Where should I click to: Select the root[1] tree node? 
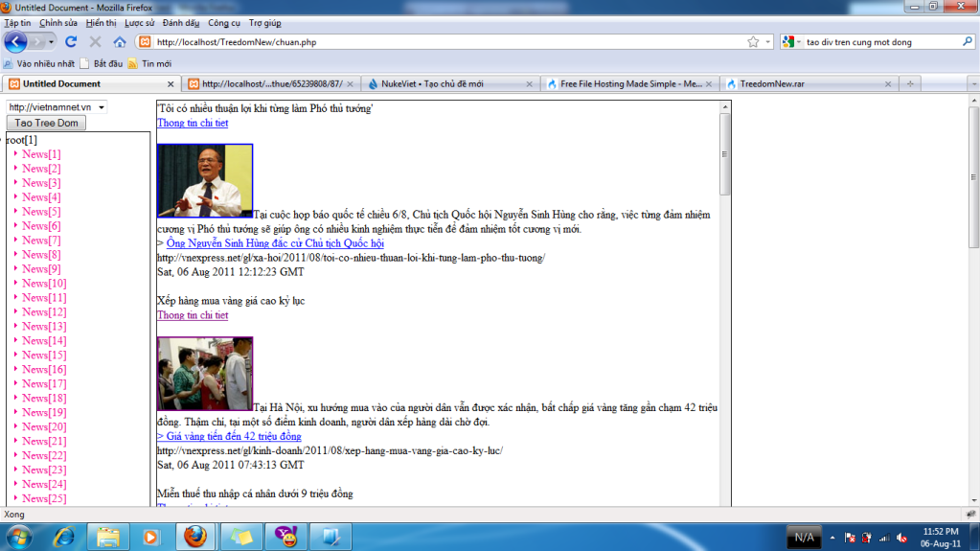22,140
